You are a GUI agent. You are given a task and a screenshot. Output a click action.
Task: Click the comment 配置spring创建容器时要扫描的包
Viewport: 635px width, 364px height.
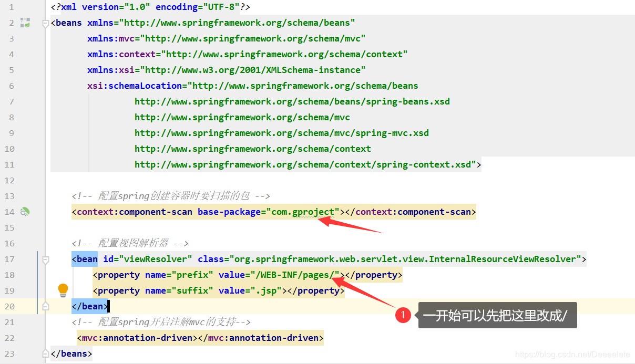pyautogui.click(x=171, y=196)
